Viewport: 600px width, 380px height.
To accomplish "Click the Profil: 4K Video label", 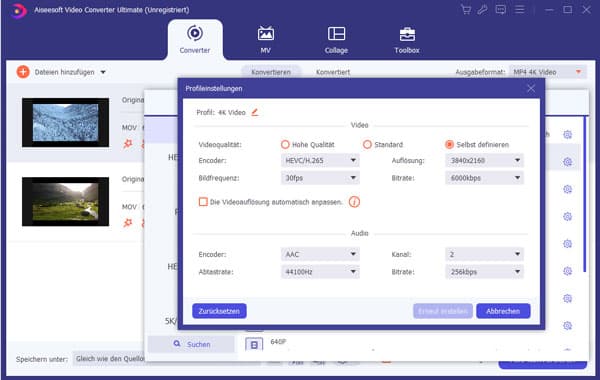I will [221, 113].
